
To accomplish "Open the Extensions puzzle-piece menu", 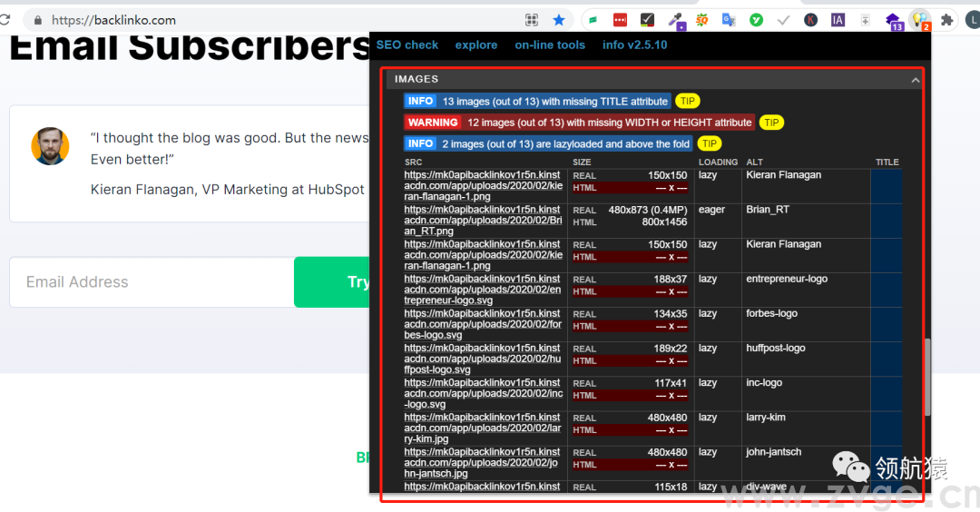I will [x=947, y=19].
